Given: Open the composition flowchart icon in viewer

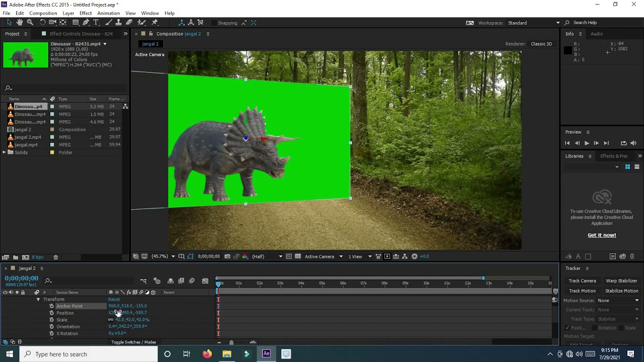Looking at the screenshot, I should tap(405, 256).
